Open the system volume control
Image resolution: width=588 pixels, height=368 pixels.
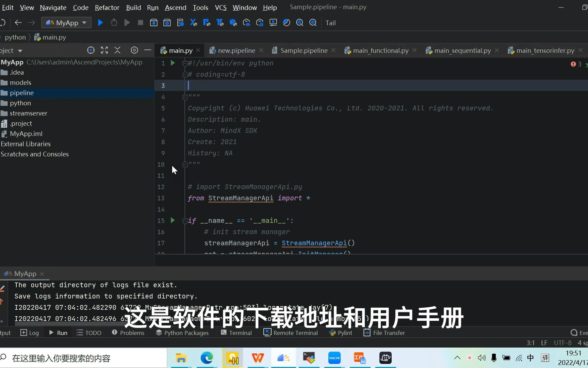point(481,358)
